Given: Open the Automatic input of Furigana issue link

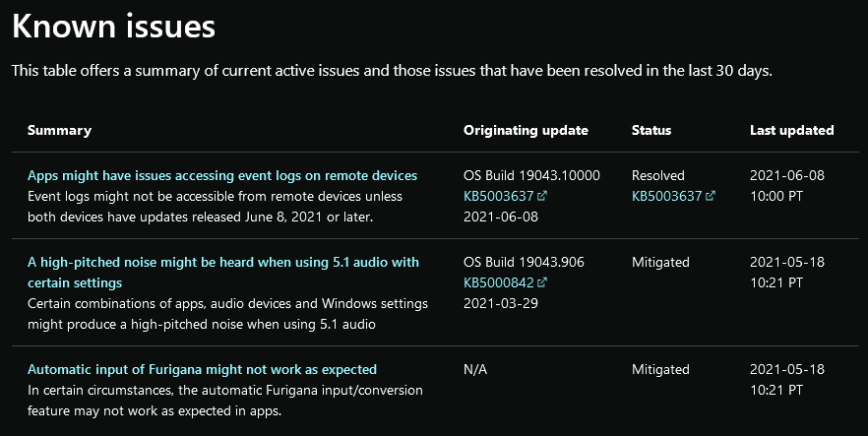Looking at the screenshot, I should (202, 369).
